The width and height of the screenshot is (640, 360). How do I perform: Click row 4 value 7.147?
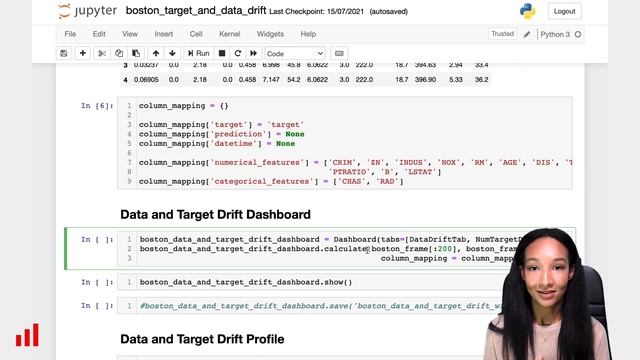pyautogui.click(x=271, y=80)
